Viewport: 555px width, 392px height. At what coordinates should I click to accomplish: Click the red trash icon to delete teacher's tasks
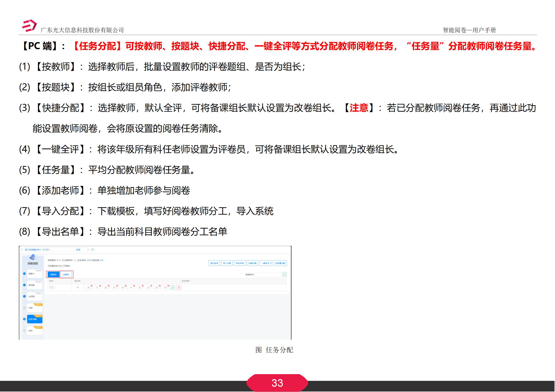pos(179,287)
